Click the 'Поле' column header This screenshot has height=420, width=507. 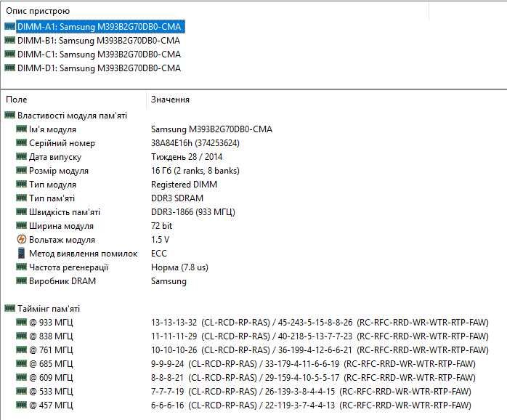coord(17,100)
